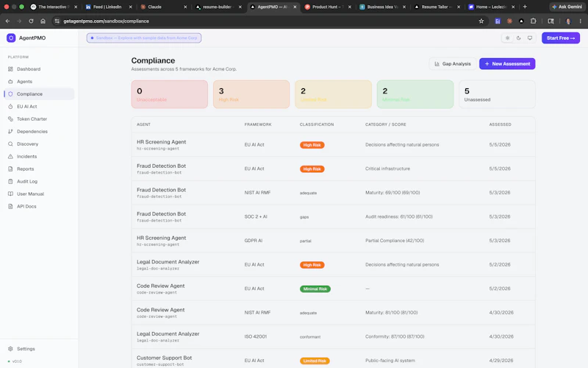Open a new browser tab
The height and width of the screenshot is (368, 588).
coord(525,7)
